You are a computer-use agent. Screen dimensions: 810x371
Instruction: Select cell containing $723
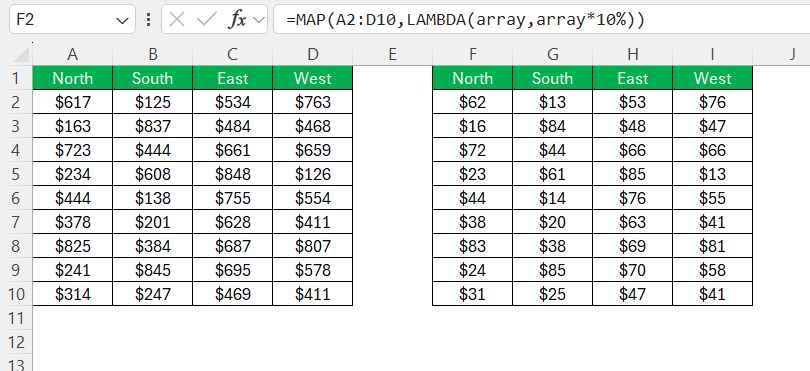click(x=73, y=150)
